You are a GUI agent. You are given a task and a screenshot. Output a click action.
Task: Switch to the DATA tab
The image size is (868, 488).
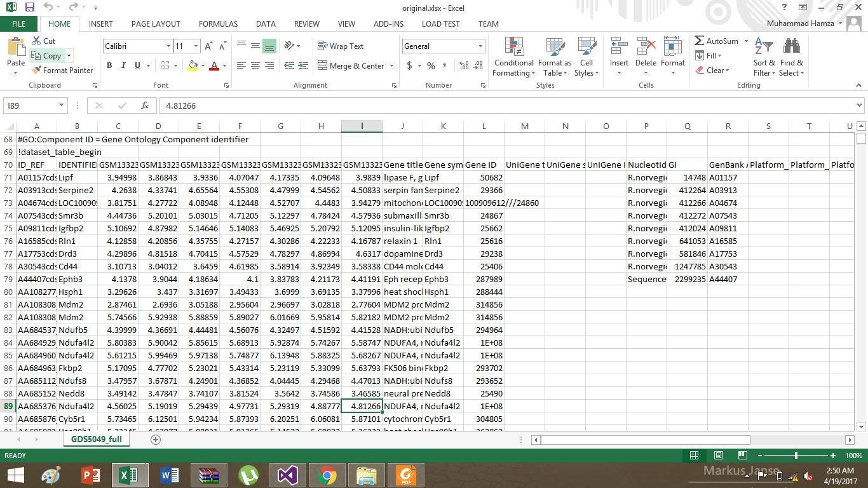tap(266, 24)
